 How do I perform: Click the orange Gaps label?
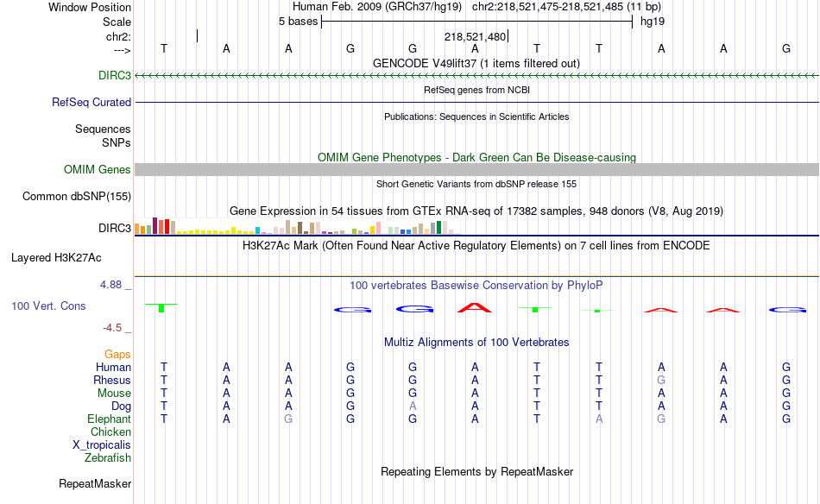click(117, 354)
